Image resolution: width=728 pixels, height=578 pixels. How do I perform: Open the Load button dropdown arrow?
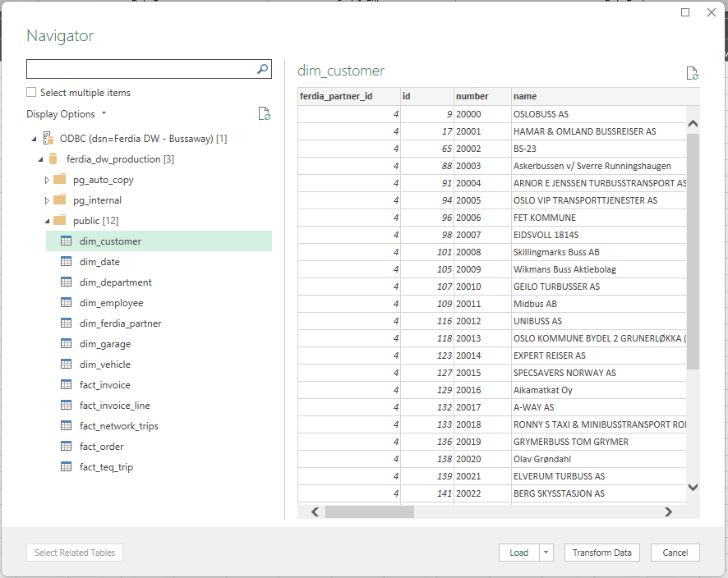546,553
